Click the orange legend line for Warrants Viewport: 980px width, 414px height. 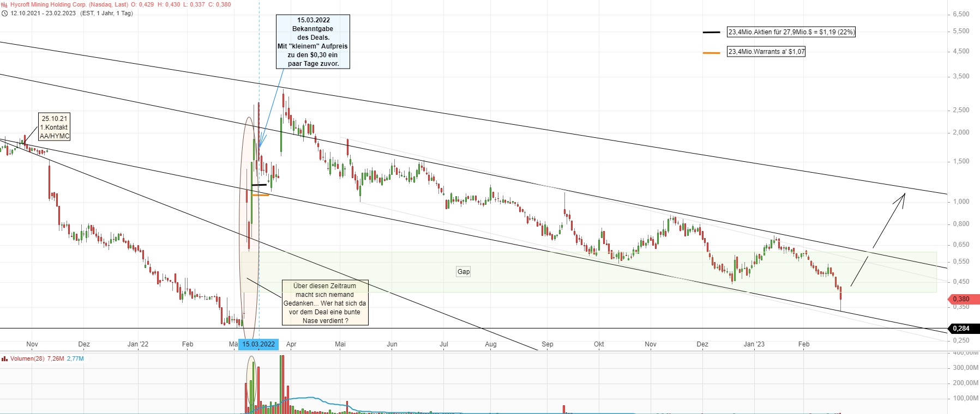[x=711, y=53]
